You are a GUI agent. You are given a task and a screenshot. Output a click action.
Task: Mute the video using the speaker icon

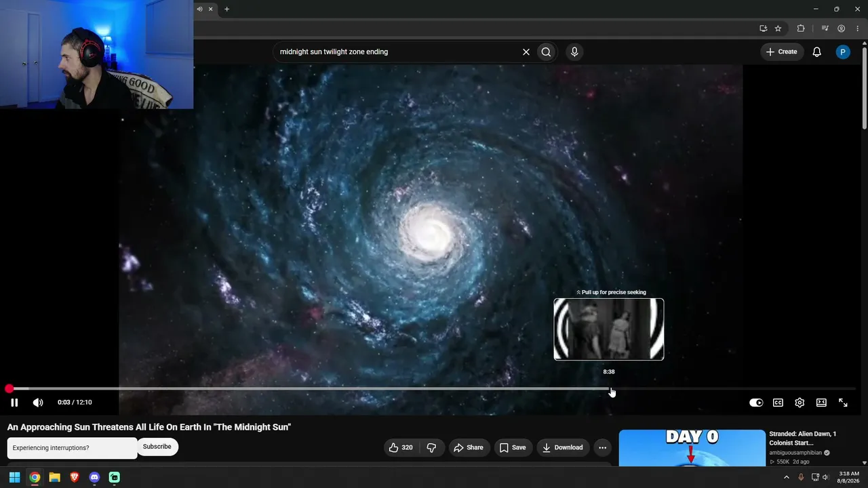[x=38, y=403]
